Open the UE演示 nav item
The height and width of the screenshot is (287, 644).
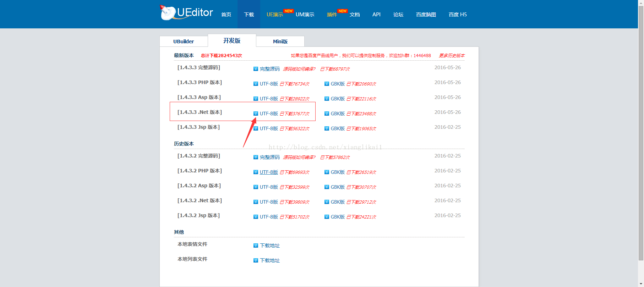275,15
